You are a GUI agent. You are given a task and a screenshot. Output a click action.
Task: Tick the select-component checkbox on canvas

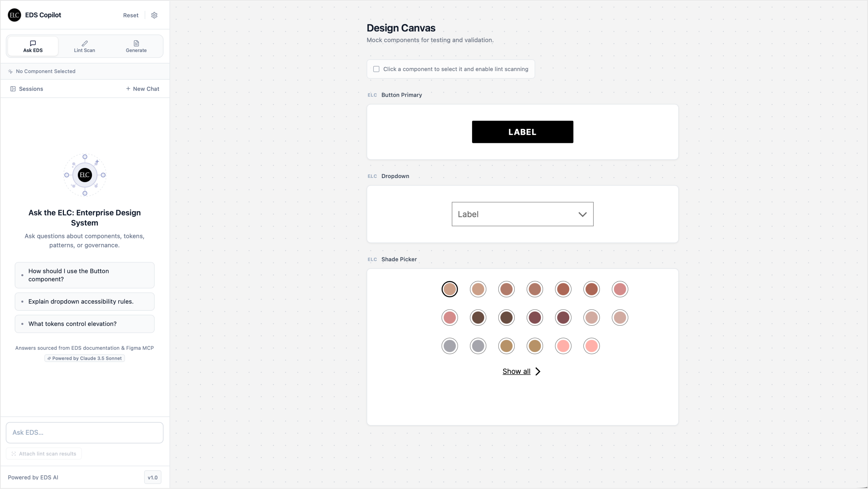pos(376,69)
